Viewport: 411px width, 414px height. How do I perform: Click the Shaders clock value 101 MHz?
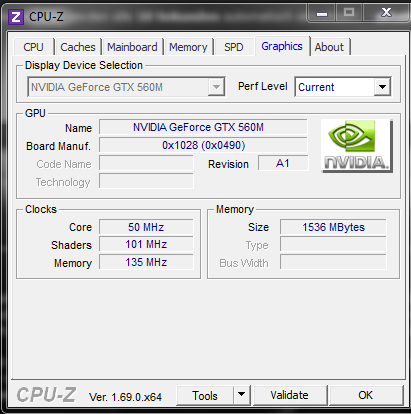[146, 244]
